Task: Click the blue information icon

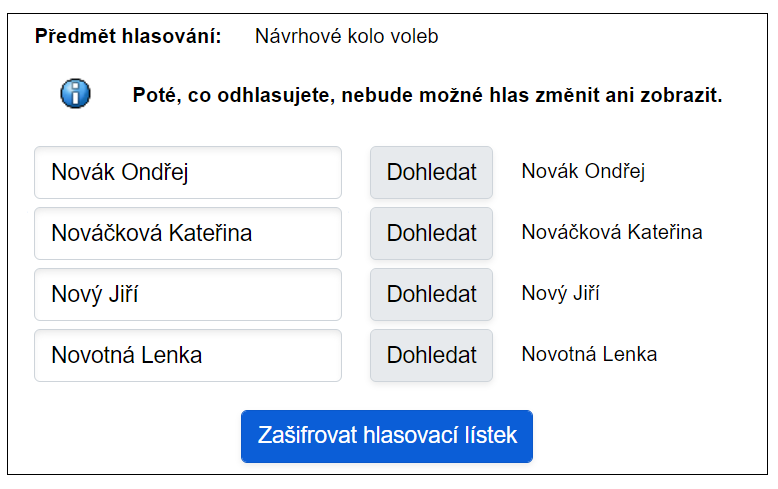Action: point(76,95)
